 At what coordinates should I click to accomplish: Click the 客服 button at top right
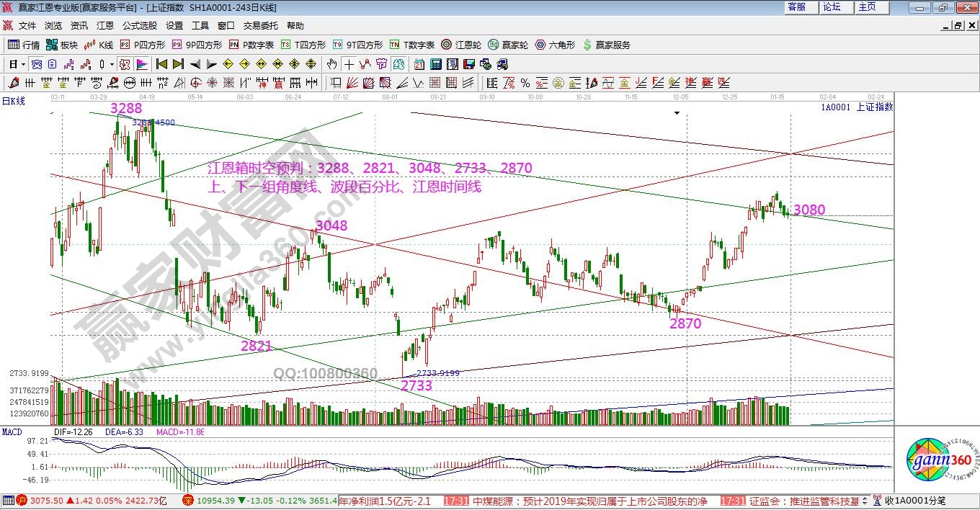(797, 6)
